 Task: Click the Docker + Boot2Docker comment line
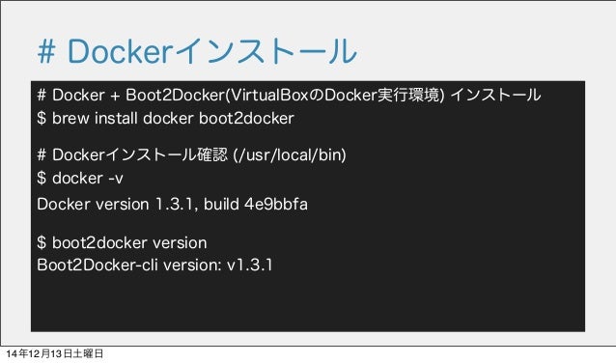click(x=289, y=95)
